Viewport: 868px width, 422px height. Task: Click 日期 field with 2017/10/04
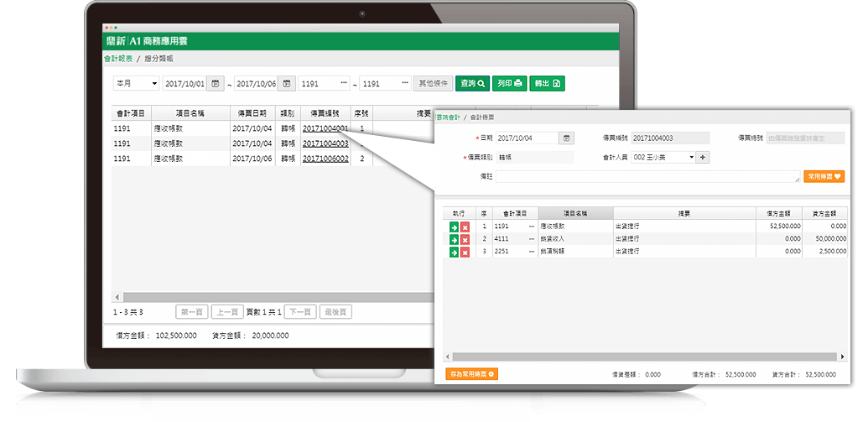(527, 138)
